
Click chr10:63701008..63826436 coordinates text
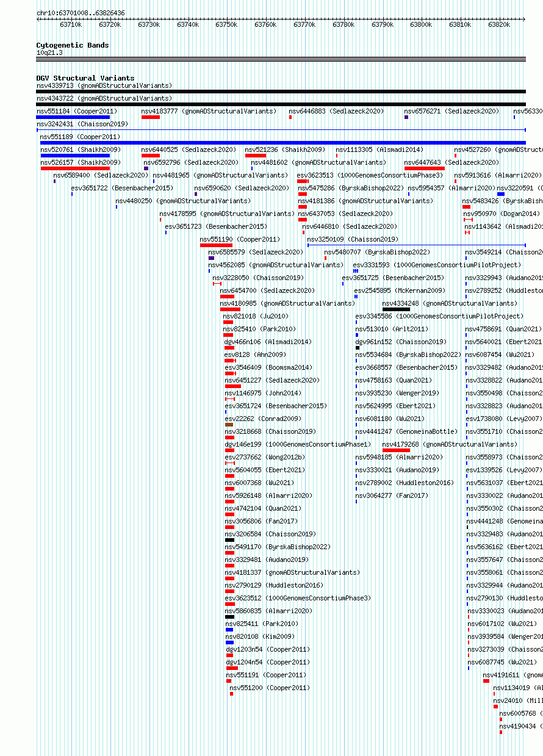click(81, 13)
